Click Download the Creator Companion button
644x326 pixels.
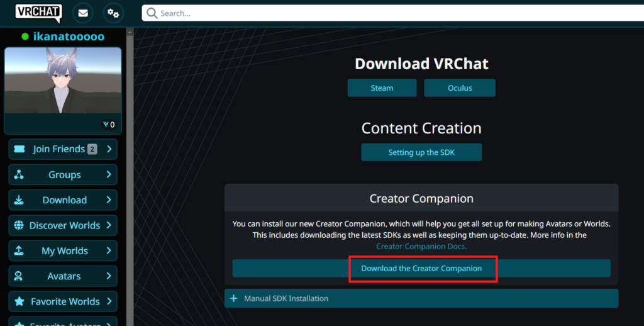click(421, 269)
